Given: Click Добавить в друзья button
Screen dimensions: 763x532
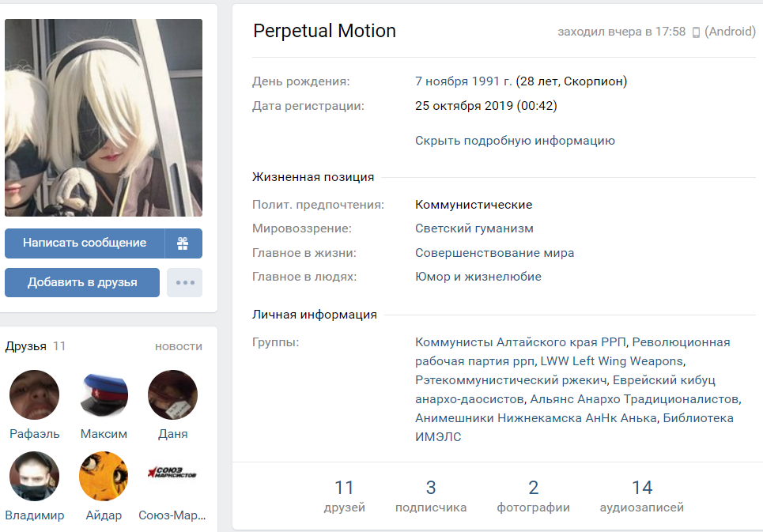Looking at the screenshot, I should [82, 282].
